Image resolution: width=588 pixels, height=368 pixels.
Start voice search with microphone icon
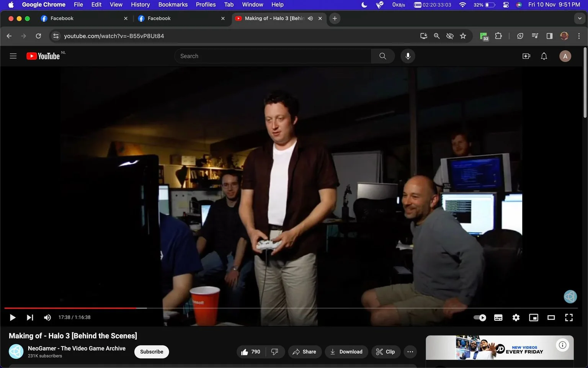(x=408, y=56)
